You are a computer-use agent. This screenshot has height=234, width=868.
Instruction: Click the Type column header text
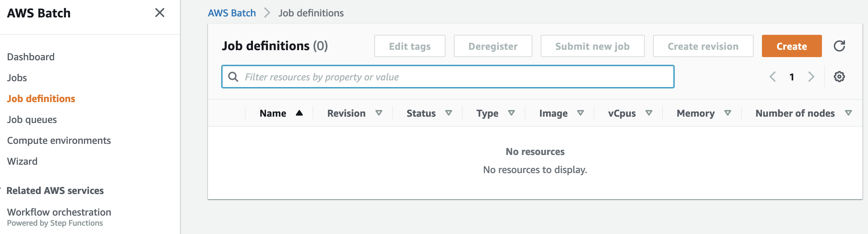click(x=487, y=114)
